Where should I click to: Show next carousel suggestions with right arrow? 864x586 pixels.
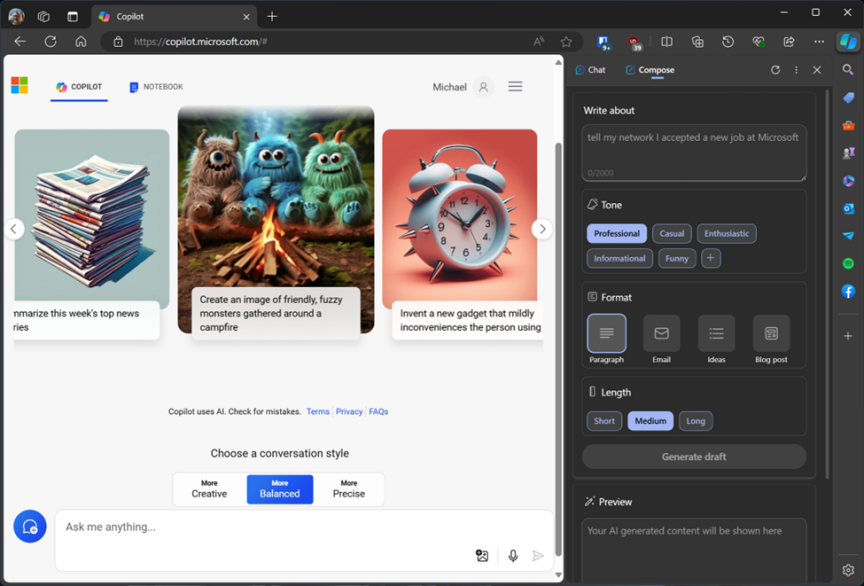(542, 229)
